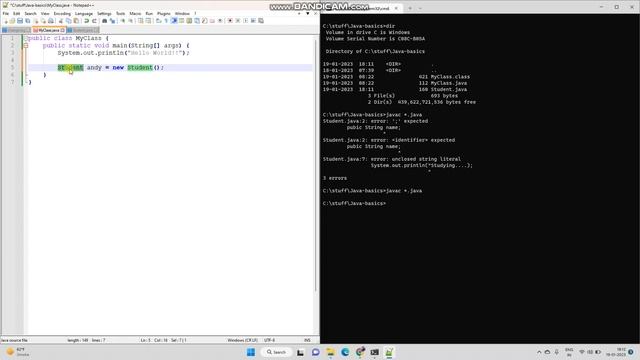This screenshot has height=360, width=640.
Task: Click the Zoom In toolbar icon
Action: click(123, 20)
